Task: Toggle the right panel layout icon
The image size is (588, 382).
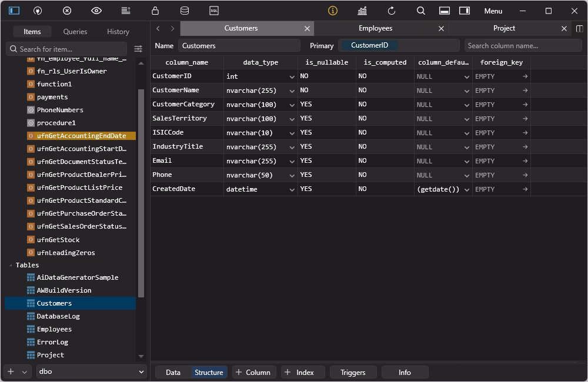Action: coord(465,11)
